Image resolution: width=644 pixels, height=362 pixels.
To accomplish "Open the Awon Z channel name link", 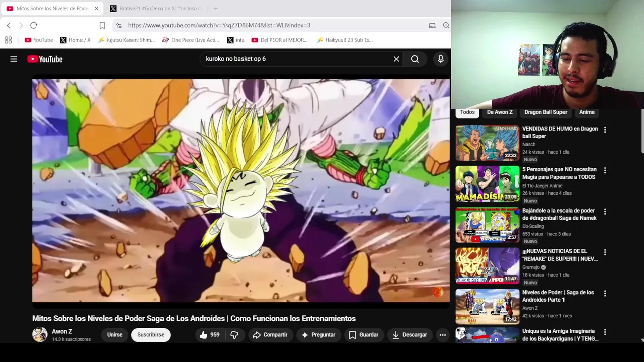I will 62,331.
